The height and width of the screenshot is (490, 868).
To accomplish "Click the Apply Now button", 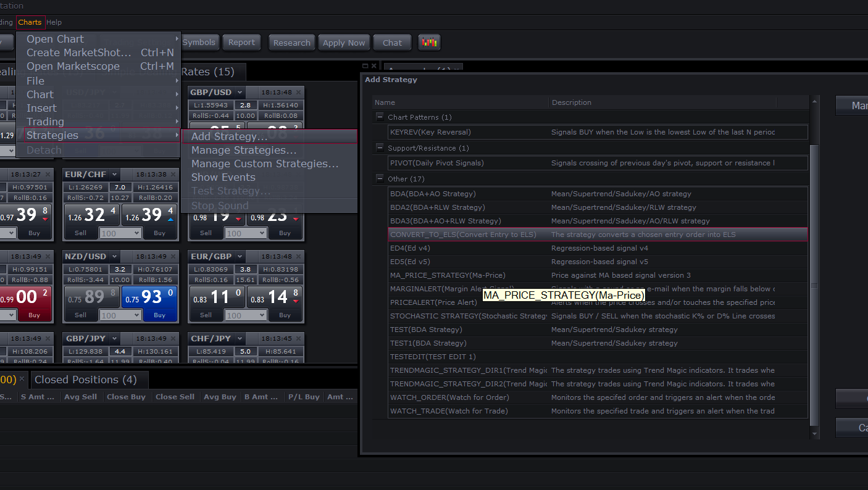I will point(344,43).
